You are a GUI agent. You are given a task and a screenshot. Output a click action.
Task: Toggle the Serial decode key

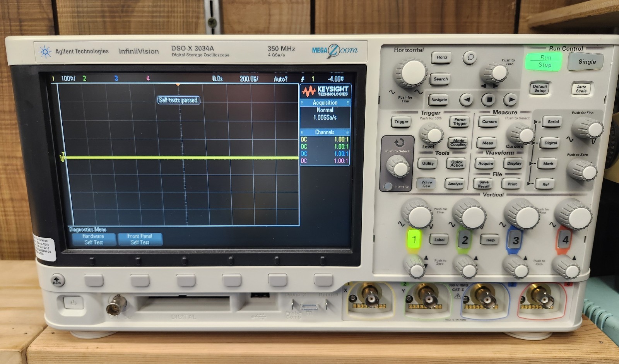point(553,122)
